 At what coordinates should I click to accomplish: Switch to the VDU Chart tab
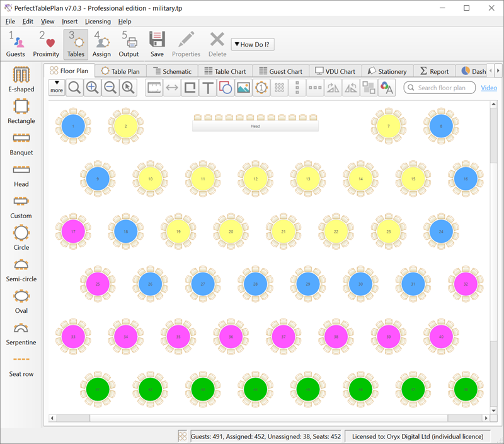tap(335, 71)
